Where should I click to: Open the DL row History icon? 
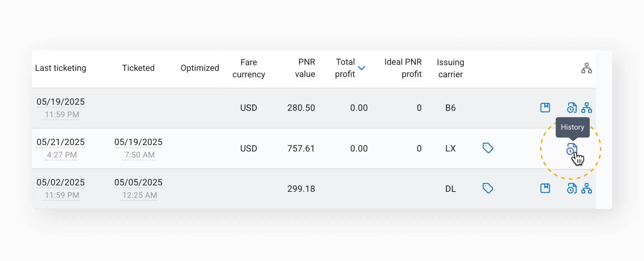571,189
